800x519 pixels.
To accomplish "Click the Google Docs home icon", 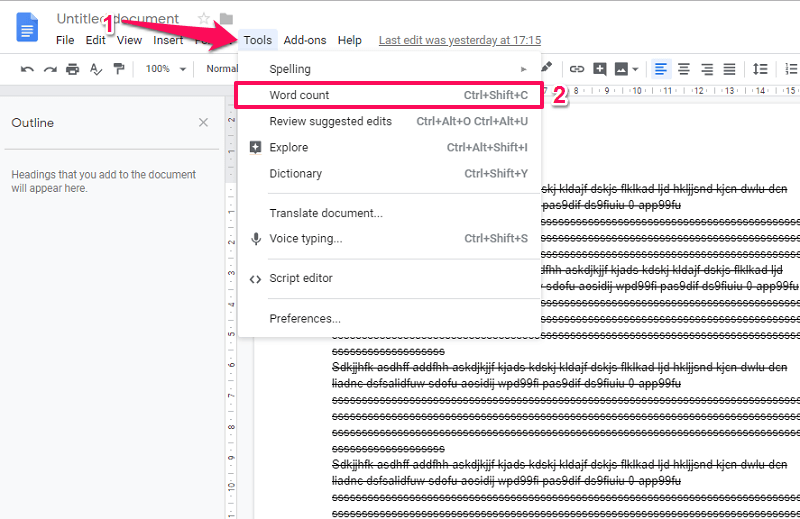I will click(x=27, y=28).
